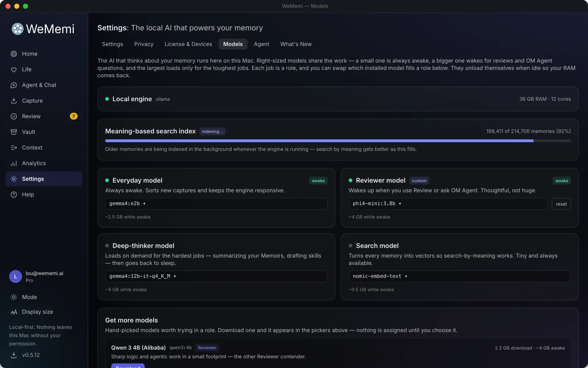Click the 36 GB RAM · 12 cores text
Viewport: 588px width, 368px height.
point(545,99)
